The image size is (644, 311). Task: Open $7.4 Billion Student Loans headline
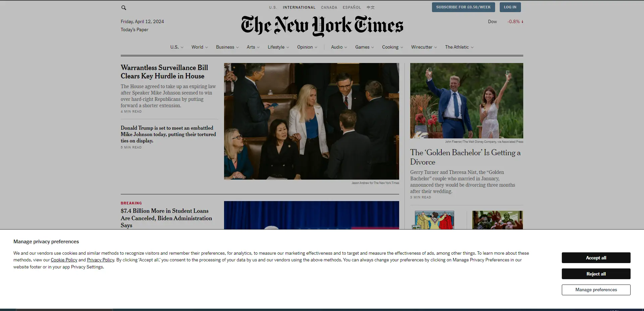coord(166,218)
